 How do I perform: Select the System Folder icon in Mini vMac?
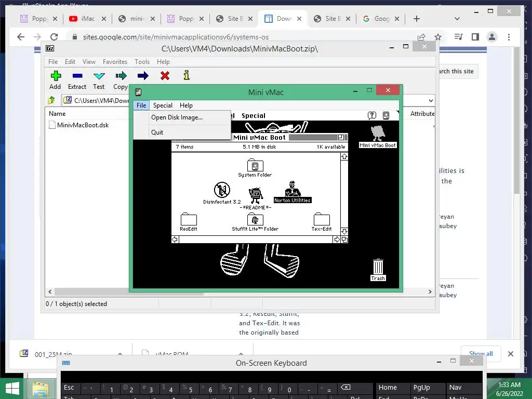click(x=255, y=168)
